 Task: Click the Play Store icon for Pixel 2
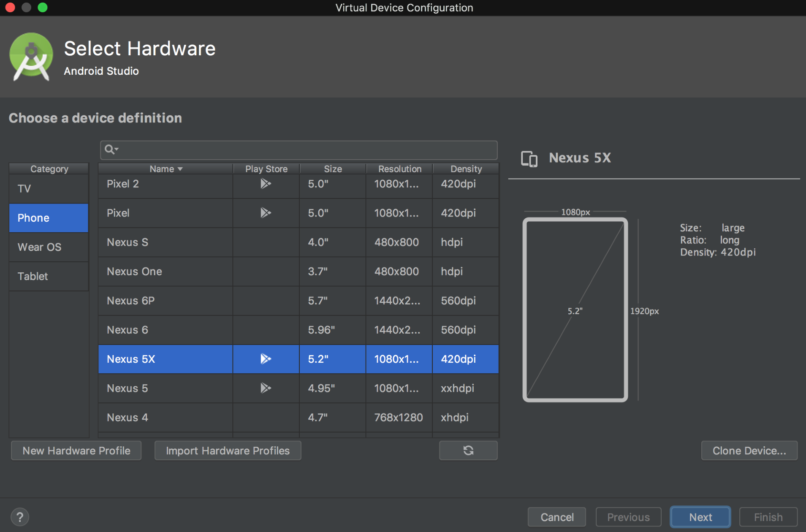pyautogui.click(x=266, y=184)
